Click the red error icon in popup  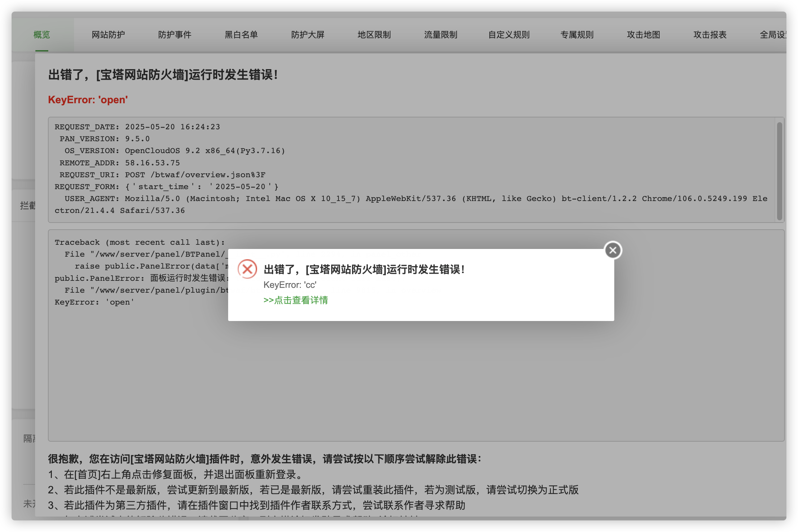pos(247,269)
